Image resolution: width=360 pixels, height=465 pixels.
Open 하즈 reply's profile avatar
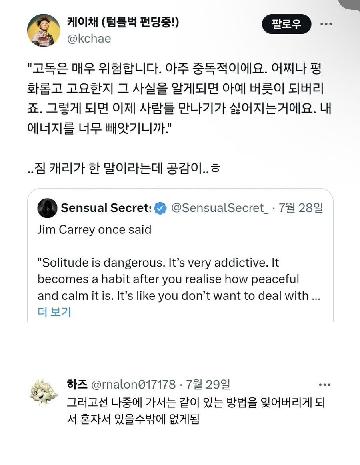coord(44,392)
